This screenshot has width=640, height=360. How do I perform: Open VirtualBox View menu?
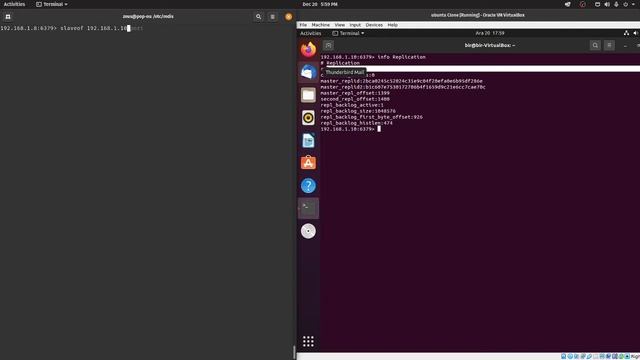click(x=340, y=25)
